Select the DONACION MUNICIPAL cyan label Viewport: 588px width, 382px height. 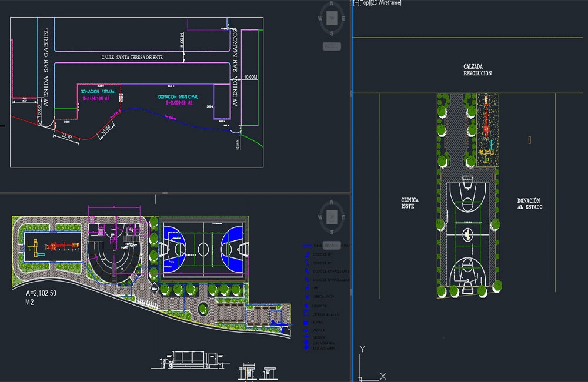[178, 97]
